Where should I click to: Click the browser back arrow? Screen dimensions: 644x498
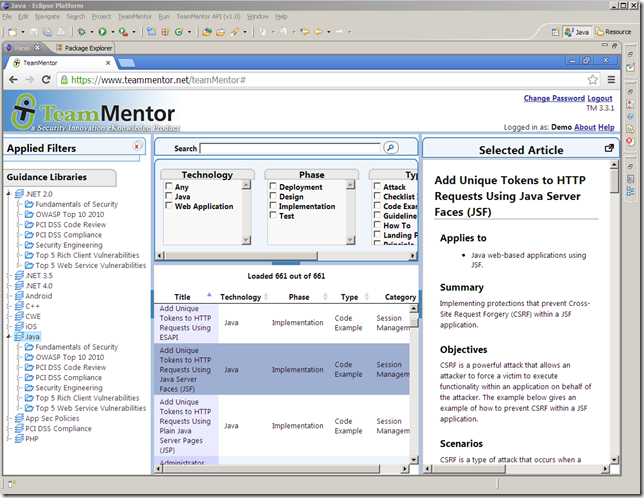pyautogui.click(x=14, y=79)
